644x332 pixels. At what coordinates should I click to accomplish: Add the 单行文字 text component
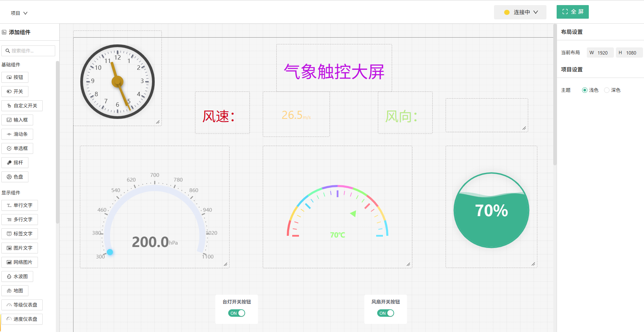[x=20, y=205]
